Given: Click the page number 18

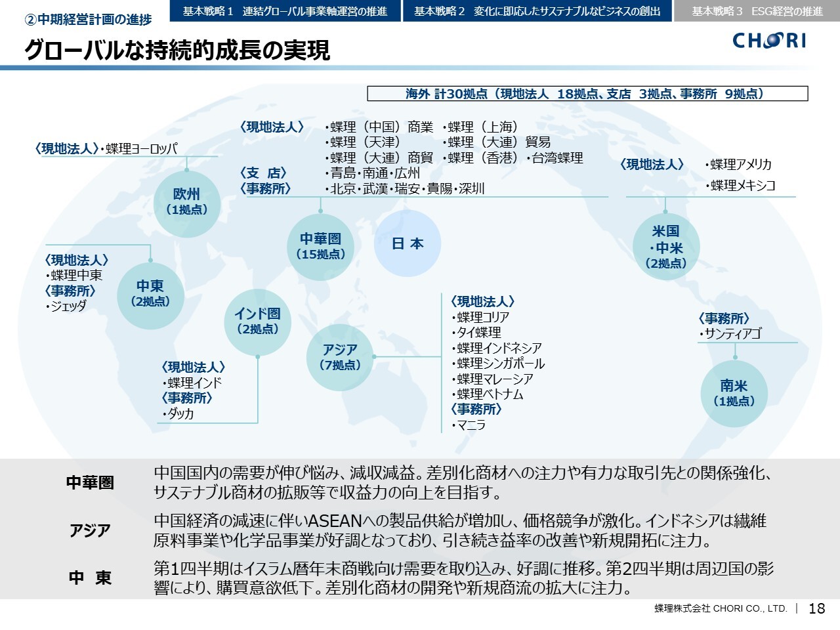Looking at the screenshot, I should click(x=816, y=608).
